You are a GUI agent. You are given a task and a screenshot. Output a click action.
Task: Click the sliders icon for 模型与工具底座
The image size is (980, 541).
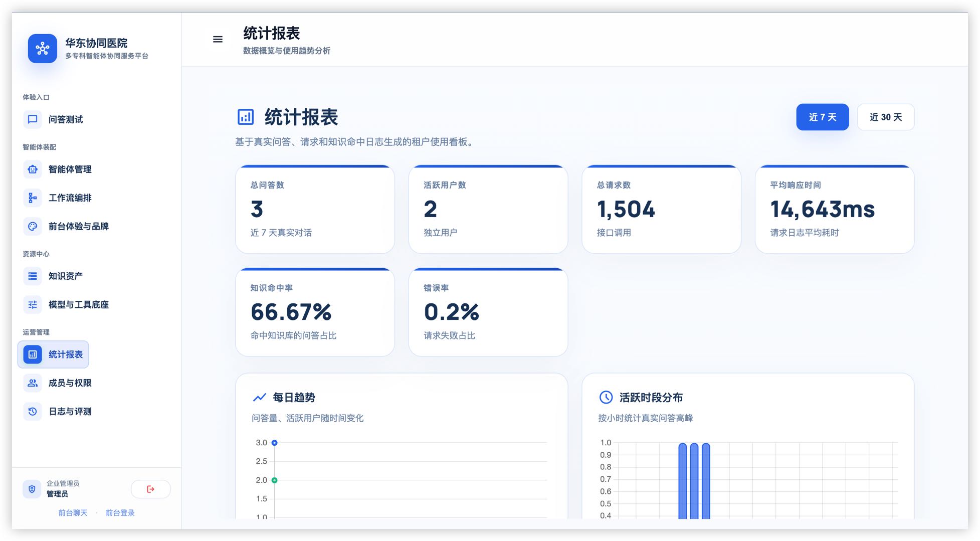tap(33, 305)
